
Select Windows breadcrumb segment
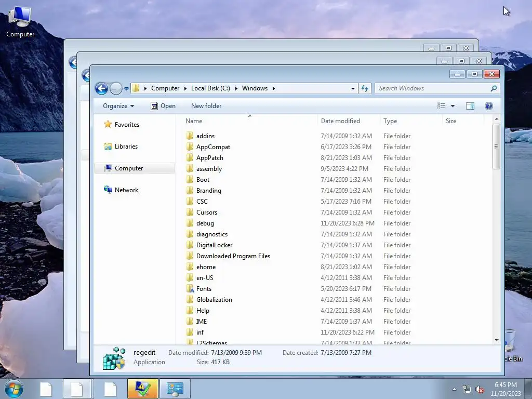coord(255,88)
